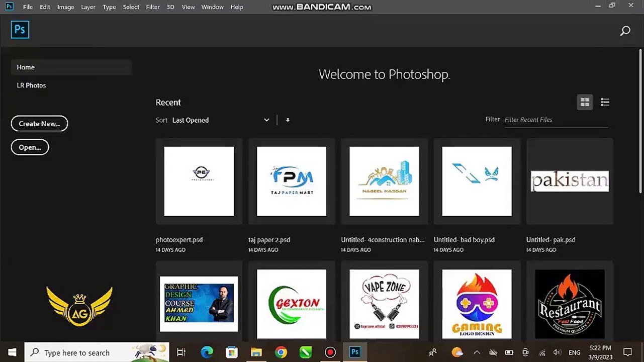The image size is (644, 362).
Task: Open the Bandicam recorder taskbar icon
Action: pyautogui.click(x=330, y=352)
